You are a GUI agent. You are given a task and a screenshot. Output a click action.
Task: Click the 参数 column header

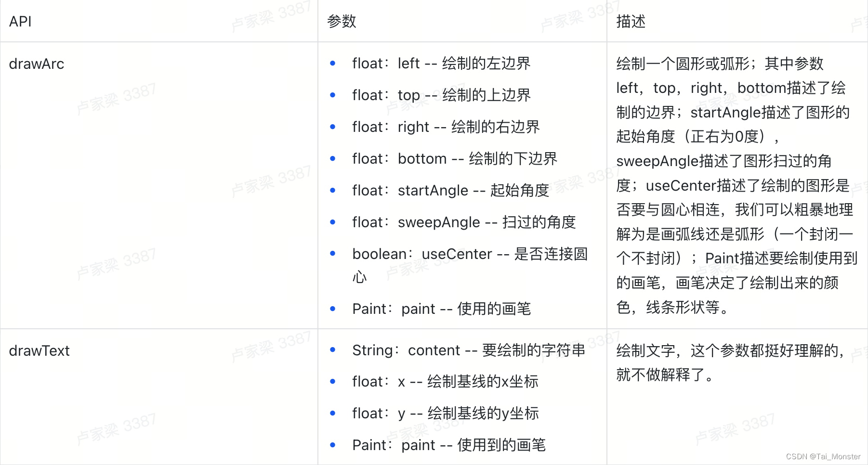click(x=342, y=22)
